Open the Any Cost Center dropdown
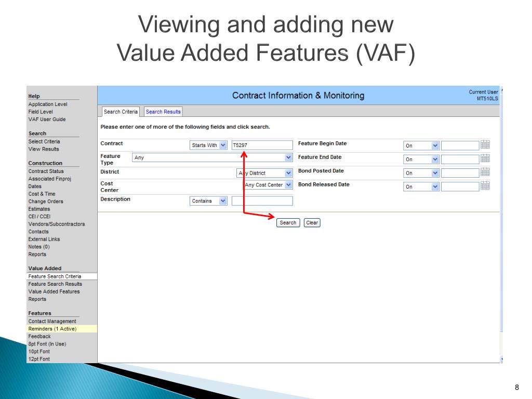The height and width of the screenshot is (399, 532). [268, 185]
